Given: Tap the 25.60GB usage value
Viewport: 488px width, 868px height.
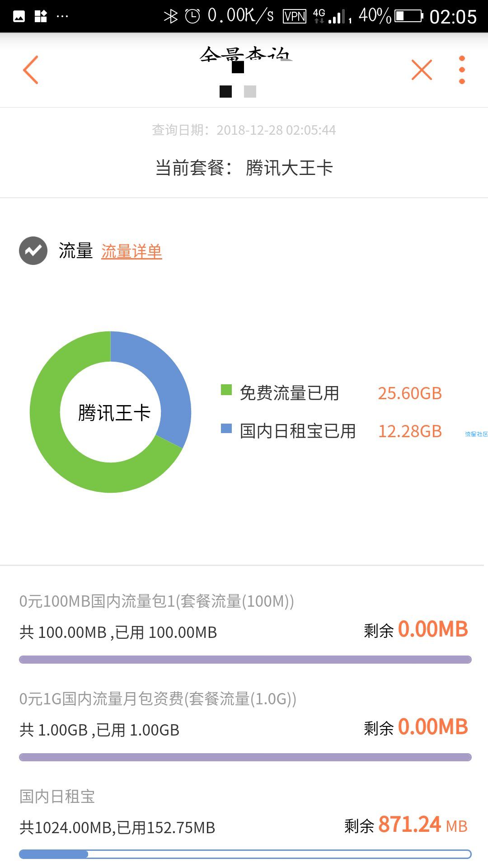Looking at the screenshot, I should click(410, 393).
